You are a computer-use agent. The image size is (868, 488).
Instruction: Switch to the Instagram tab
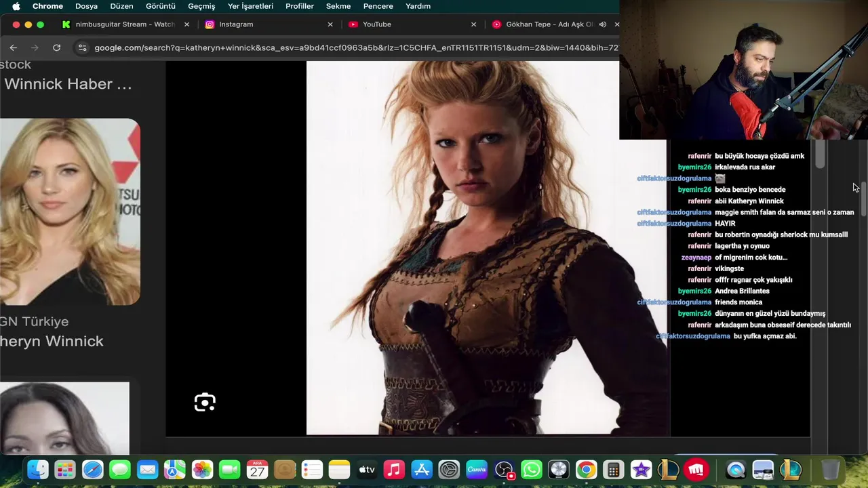click(267, 24)
